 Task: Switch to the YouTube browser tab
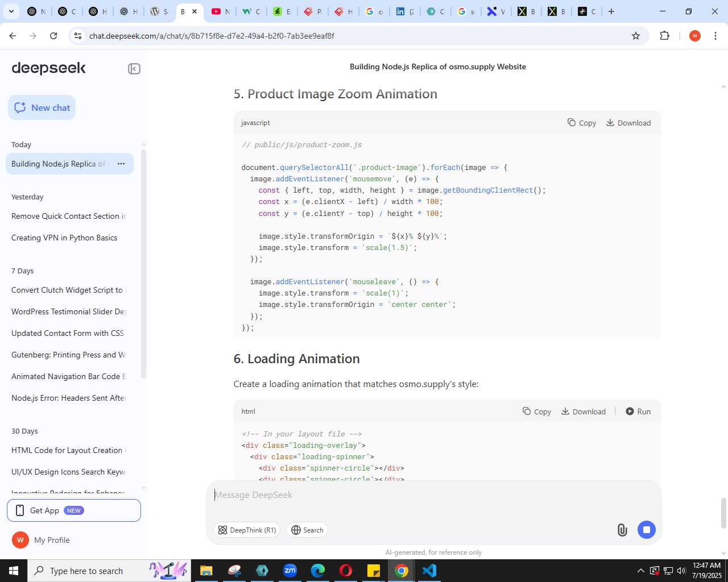pyautogui.click(x=220, y=11)
